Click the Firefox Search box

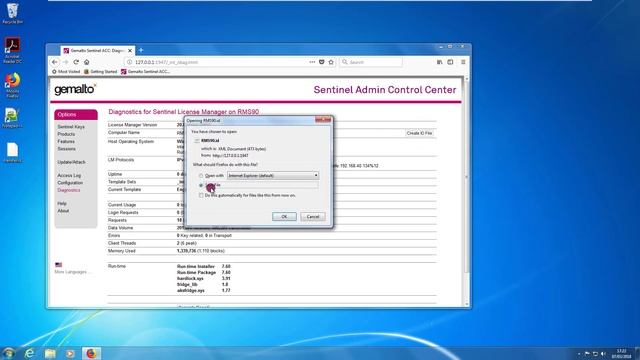coord(371,62)
